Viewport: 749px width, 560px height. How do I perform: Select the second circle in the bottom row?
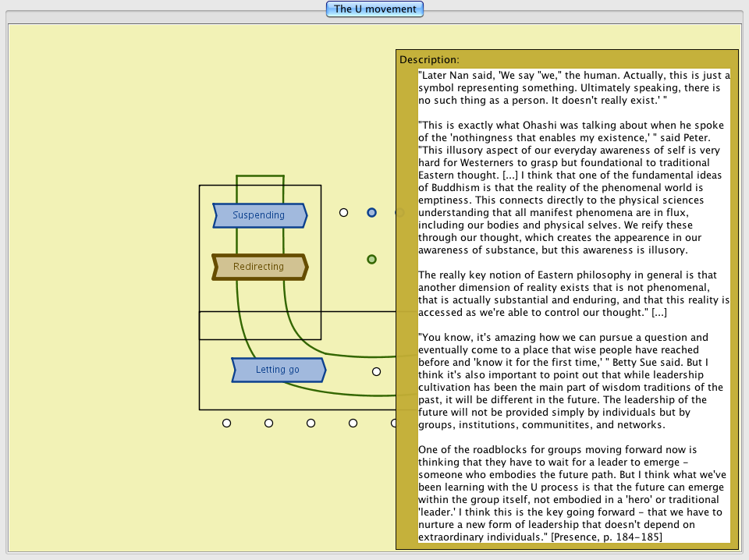tap(268, 423)
